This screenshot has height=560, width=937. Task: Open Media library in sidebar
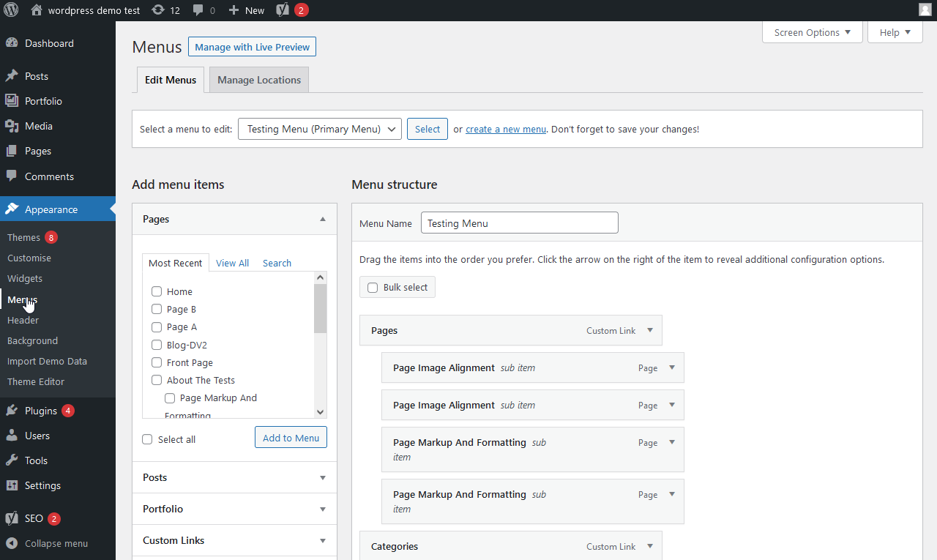(38, 126)
